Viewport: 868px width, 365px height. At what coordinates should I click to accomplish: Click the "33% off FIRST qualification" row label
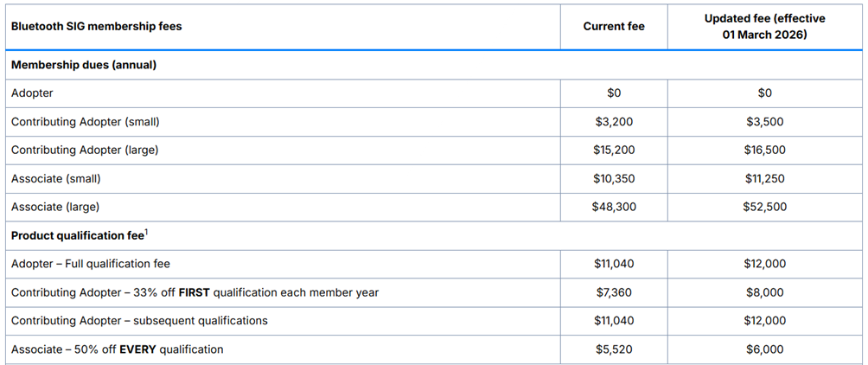click(x=195, y=293)
